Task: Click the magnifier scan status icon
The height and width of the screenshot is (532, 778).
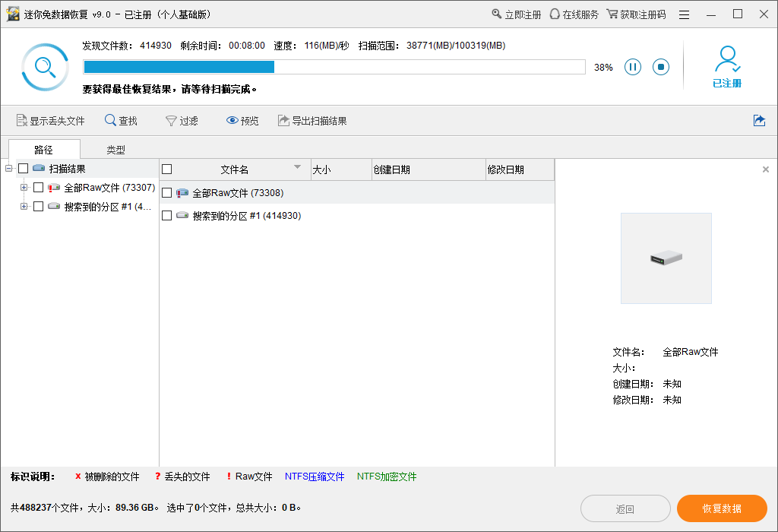Action: tap(45, 67)
